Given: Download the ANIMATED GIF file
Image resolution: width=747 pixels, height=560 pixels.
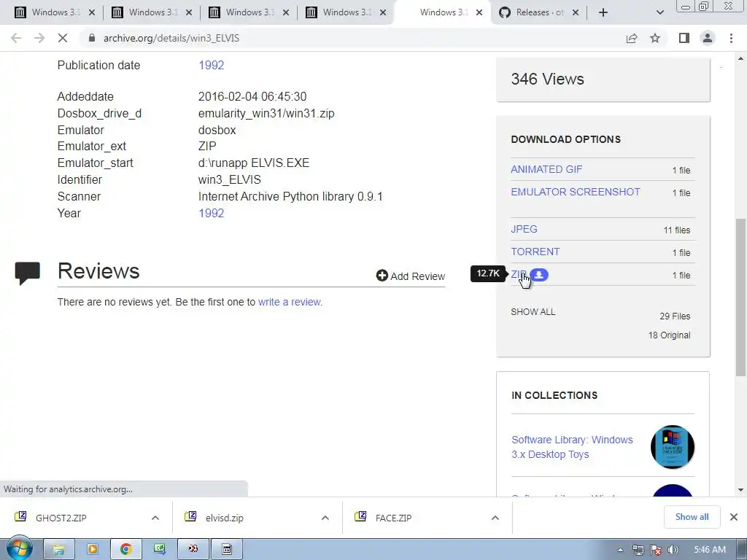Looking at the screenshot, I should click(546, 169).
